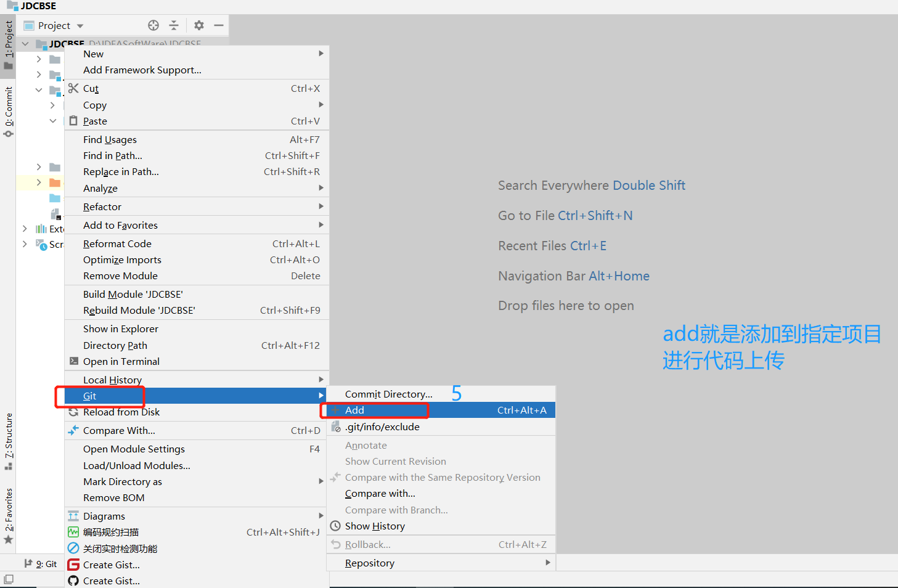Click the green 编码规约扫描 scan icon

point(75,532)
